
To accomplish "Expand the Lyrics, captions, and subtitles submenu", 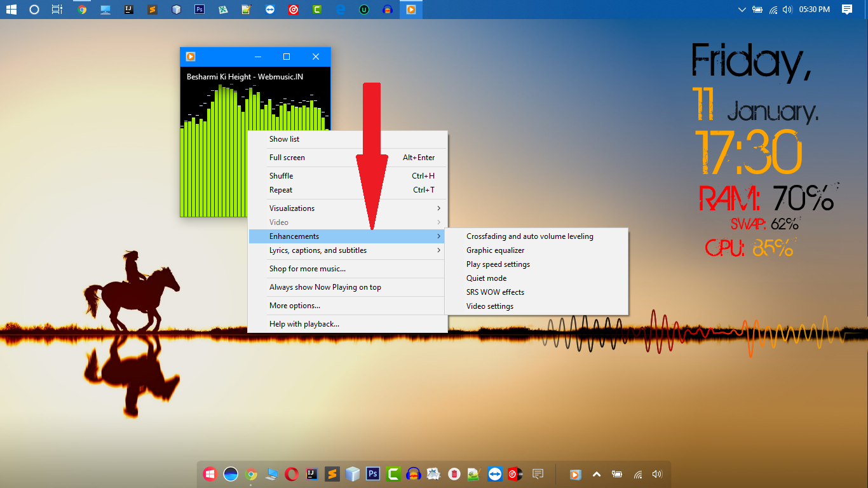I will point(318,250).
